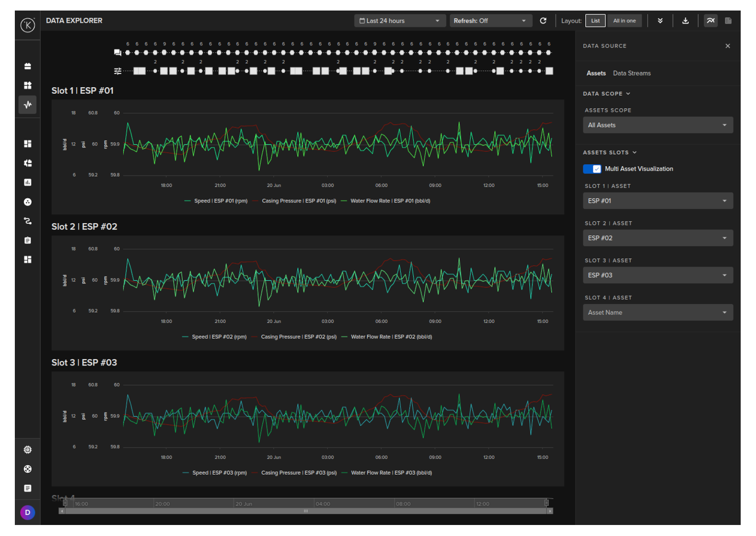Open the data explorer waveform sidebar icon
This screenshot has width=756, height=536.
(28, 104)
